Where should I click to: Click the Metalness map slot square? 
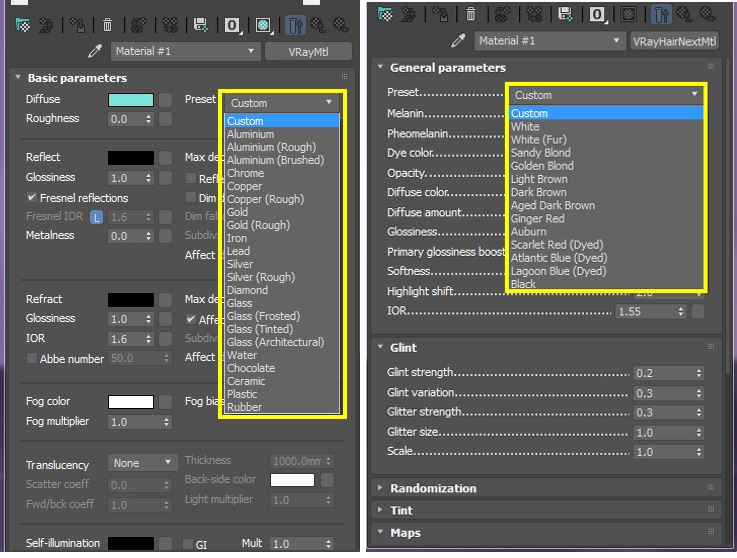point(165,236)
